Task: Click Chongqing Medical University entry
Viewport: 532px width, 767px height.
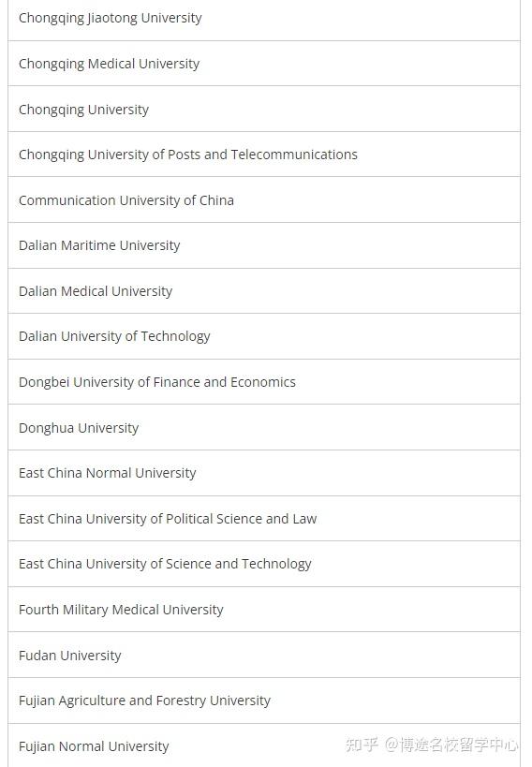Action: tap(264, 64)
